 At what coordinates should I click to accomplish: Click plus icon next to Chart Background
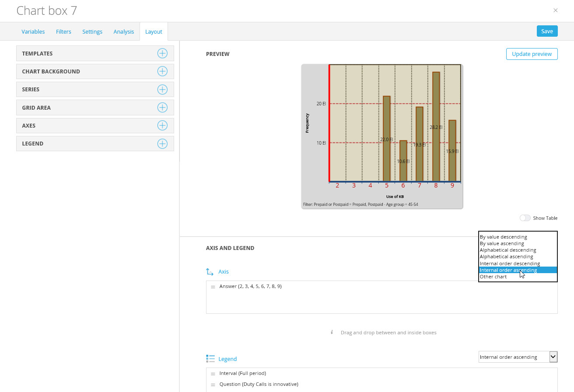(162, 71)
